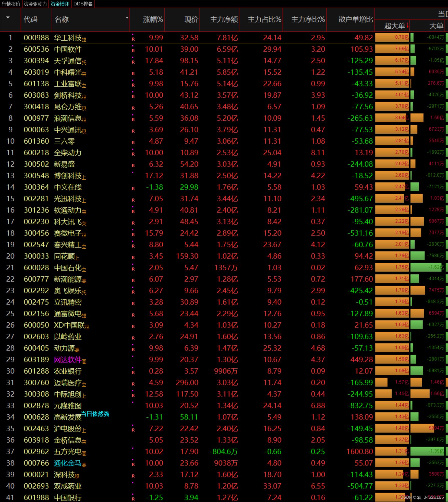Select stock name 剑桥科技

(x=68, y=95)
